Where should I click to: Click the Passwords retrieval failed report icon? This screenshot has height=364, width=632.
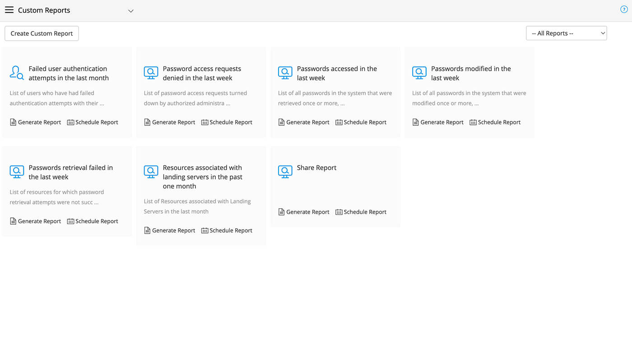point(17,171)
